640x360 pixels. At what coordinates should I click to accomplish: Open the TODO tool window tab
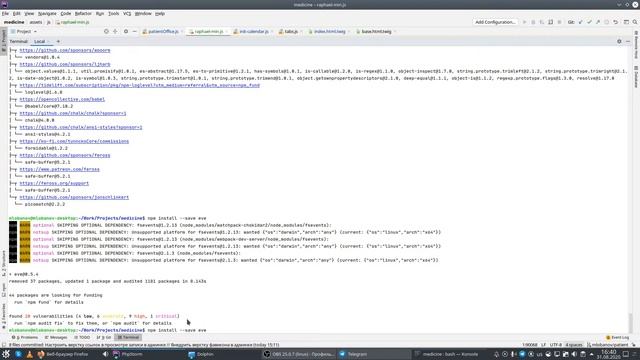[82, 338]
